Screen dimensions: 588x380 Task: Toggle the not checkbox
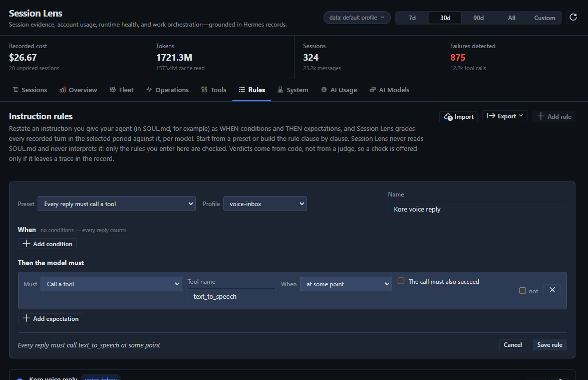coord(522,291)
